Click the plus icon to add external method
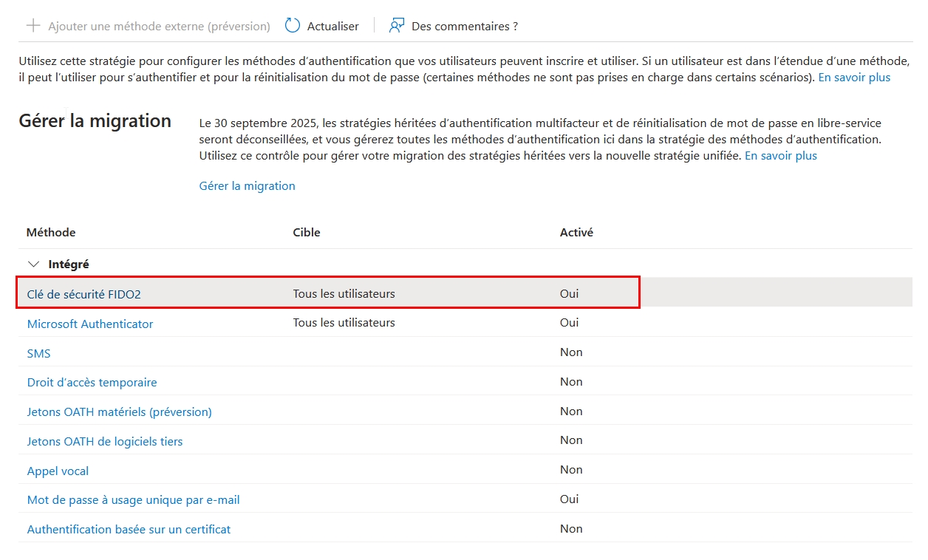Screen dimensions: 928x560 [x=33, y=26]
